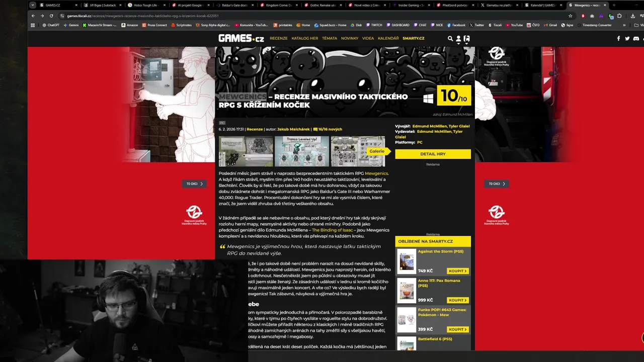Open the Prusa Connect bookmark
The height and width of the screenshot is (362, 644).
point(154,25)
